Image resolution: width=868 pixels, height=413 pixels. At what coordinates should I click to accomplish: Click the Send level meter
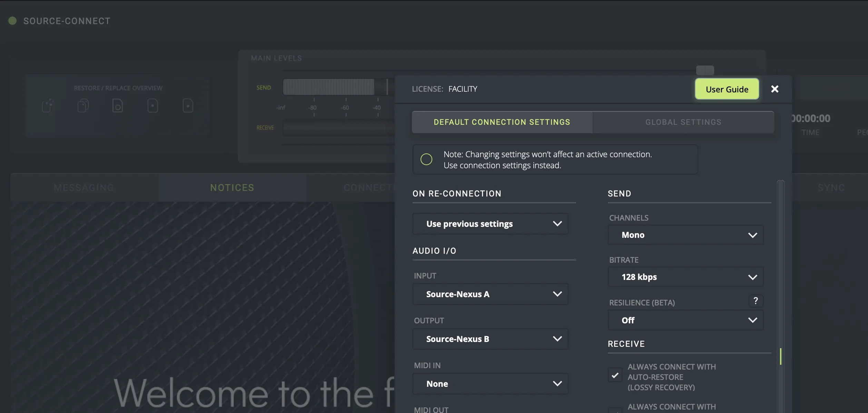[x=338, y=87]
